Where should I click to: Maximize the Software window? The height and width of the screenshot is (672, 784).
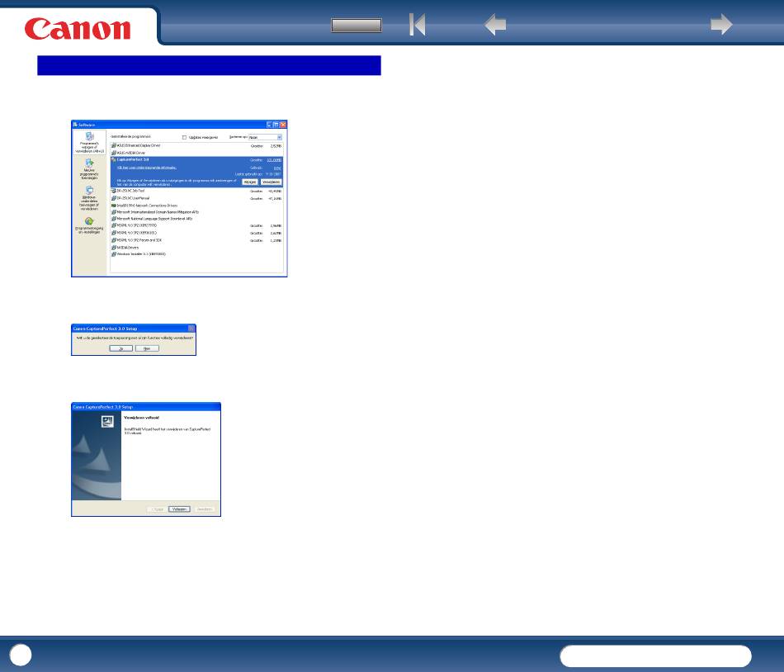point(276,125)
